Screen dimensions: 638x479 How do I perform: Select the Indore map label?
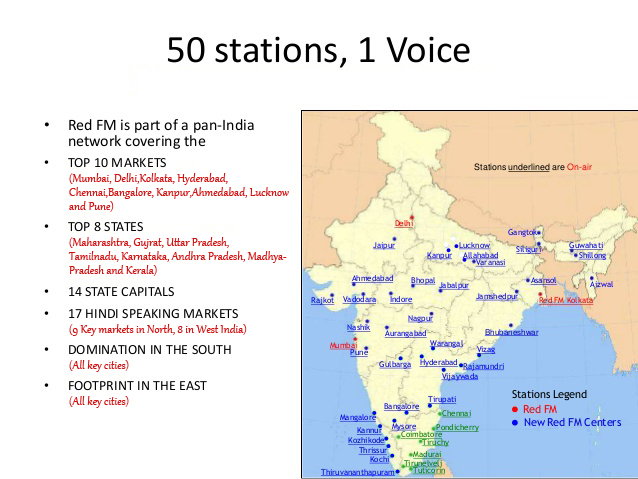click(x=401, y=300)
